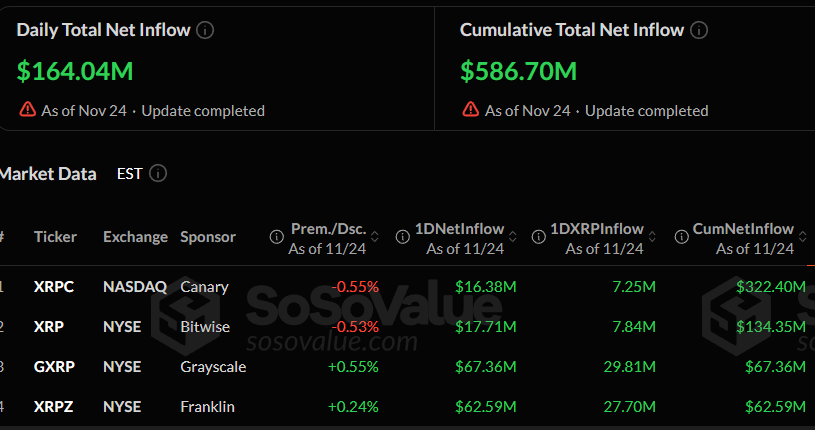Image resolution: width=815 pixels, height=430 pixels.
Task: Click warning icon under the $586.70M value
Action: [470, 110]
